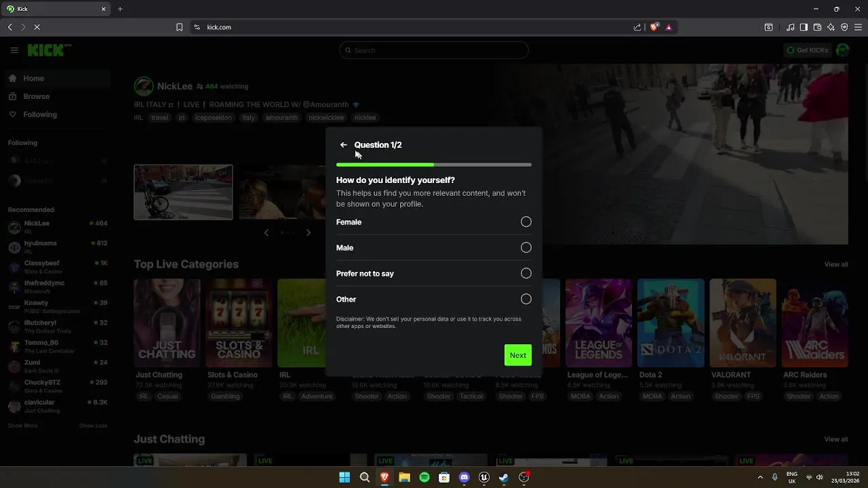Screen dimensions: 868x488
Task: Open the League of Legends category card
Action: pyautogui.click(x=599, y=323)
